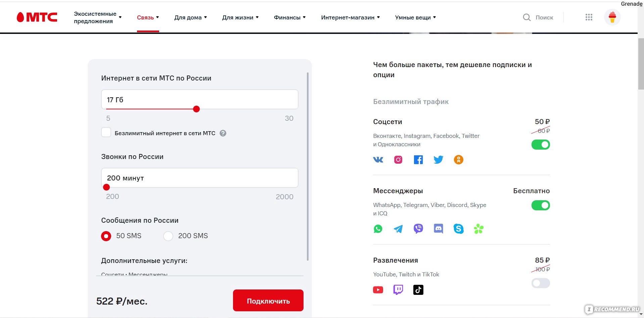Click the TikTok icon
Screen dimensions: 644x318
pos(418,290)
